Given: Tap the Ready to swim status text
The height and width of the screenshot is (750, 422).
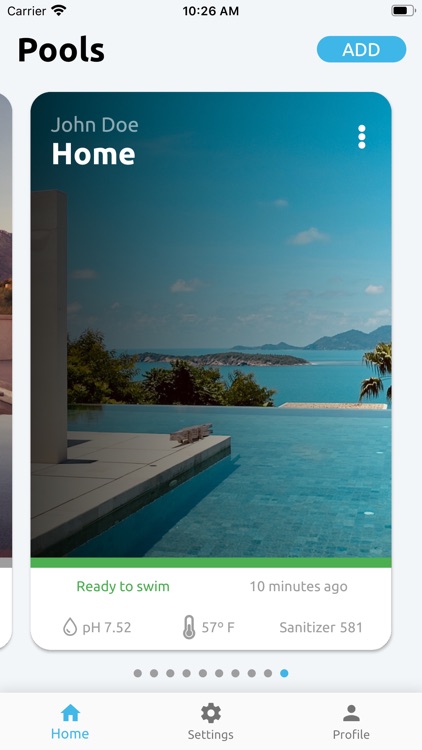Looking at the screenshot, I should (123, 586).
